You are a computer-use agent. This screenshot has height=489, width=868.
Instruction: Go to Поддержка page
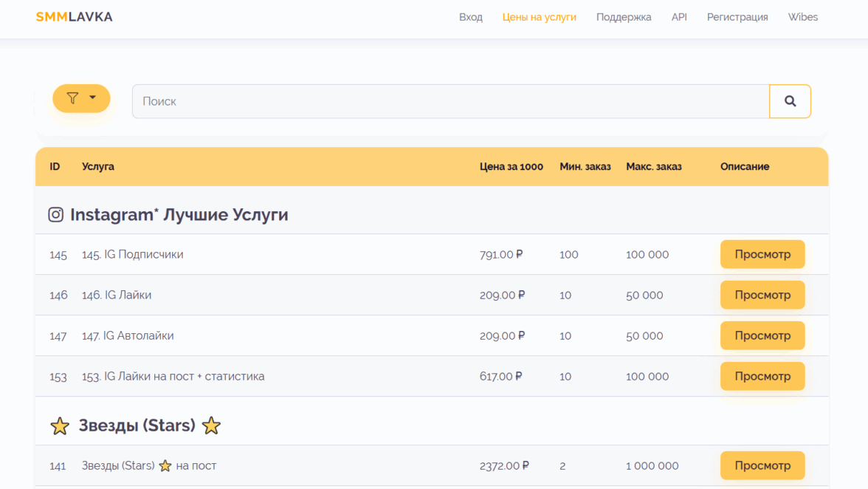(623, 17)
